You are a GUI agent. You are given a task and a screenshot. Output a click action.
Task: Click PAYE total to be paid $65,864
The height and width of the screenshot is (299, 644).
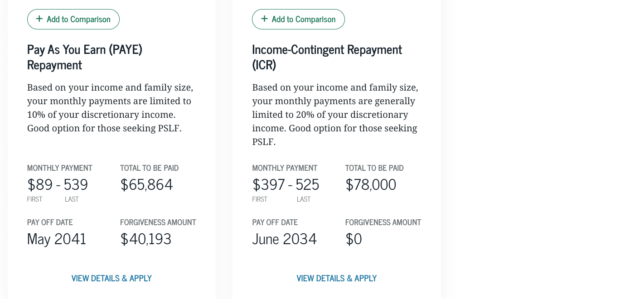coord(146,185)
